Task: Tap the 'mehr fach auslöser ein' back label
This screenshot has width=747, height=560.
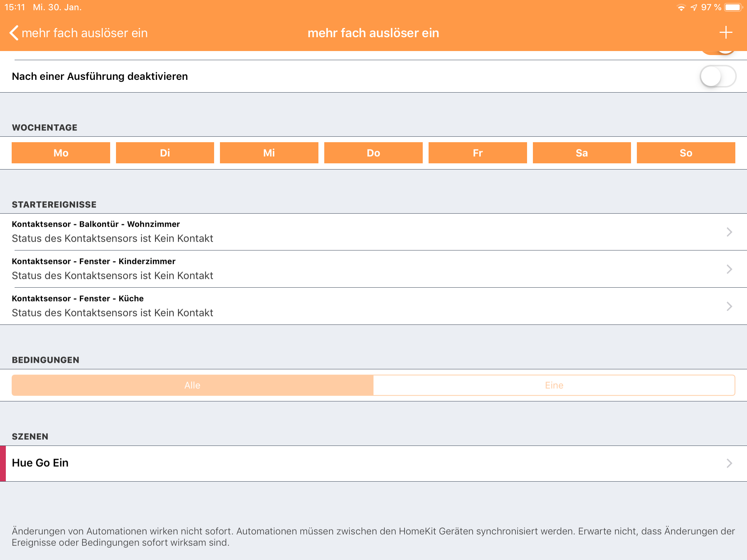Action: click(x=85, y=33)
